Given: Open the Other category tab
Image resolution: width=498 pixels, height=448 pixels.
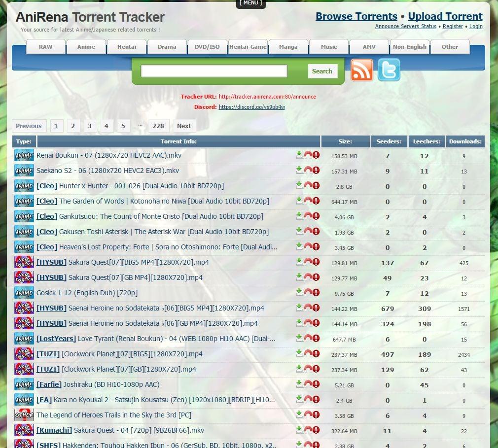Looking at the screenshot, I should pyautogui.click(x=450, y=47).
